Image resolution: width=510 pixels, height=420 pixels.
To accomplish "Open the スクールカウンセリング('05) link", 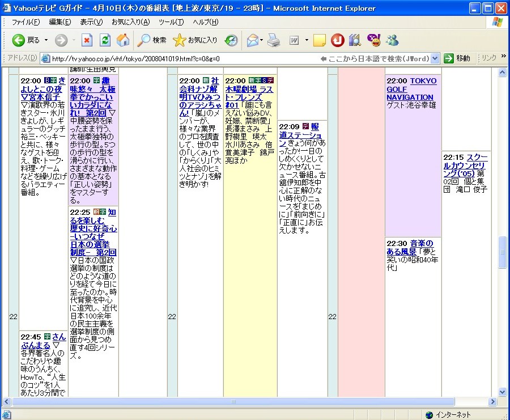I will pyautogui.click(x=465, y=166).
